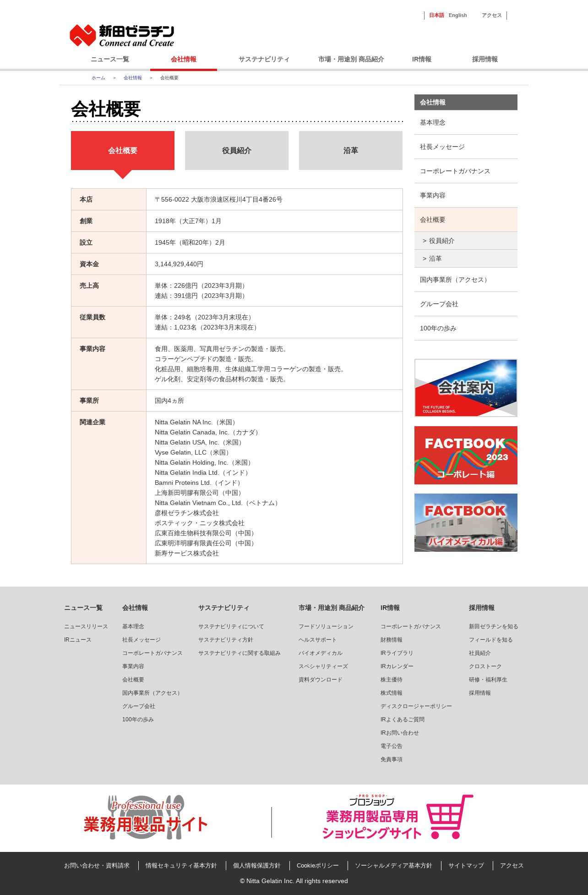Open the 会社案内 banner image
This screenshot has height=895, width=588.
pyautogui.click(x=466, y=388)
